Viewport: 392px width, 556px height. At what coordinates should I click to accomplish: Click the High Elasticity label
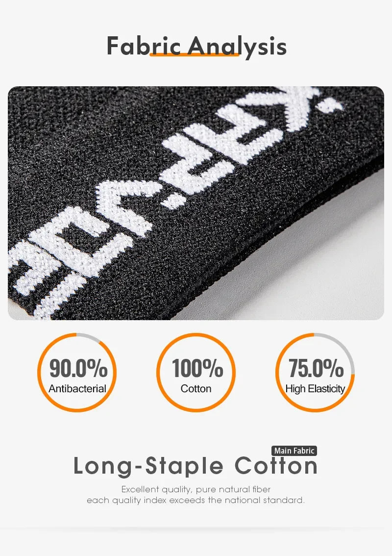[x=315, y=389]
